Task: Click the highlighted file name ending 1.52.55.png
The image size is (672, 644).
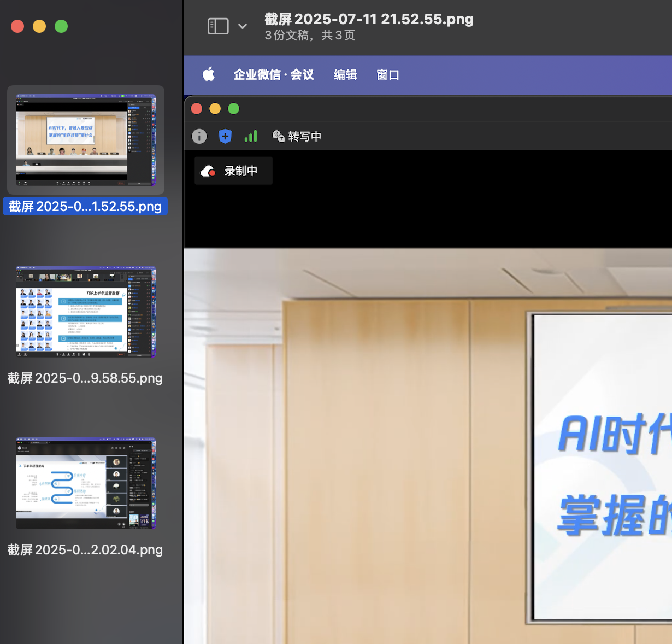Action: click(85, 207)
